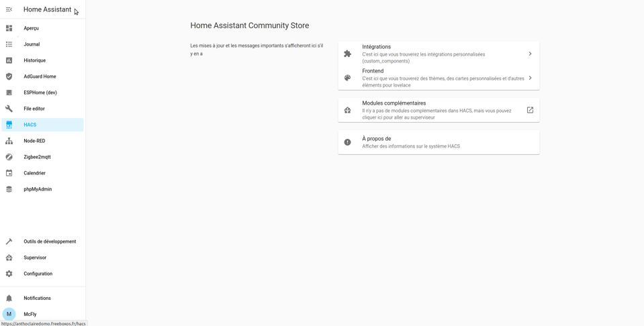Select Node-RED in the sidebar
The width and height of the screenshot is (644, 326).
point(43,141)
